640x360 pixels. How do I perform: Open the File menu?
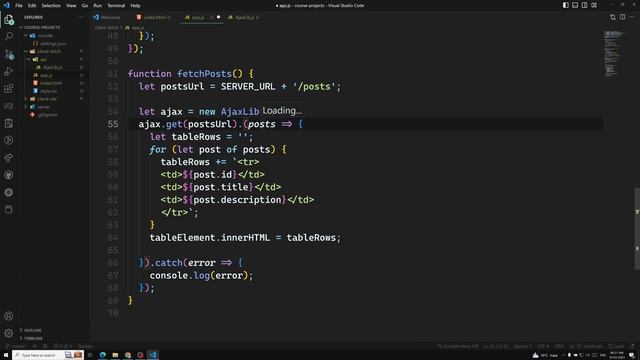pyautogui.click(x=19, y=6)
